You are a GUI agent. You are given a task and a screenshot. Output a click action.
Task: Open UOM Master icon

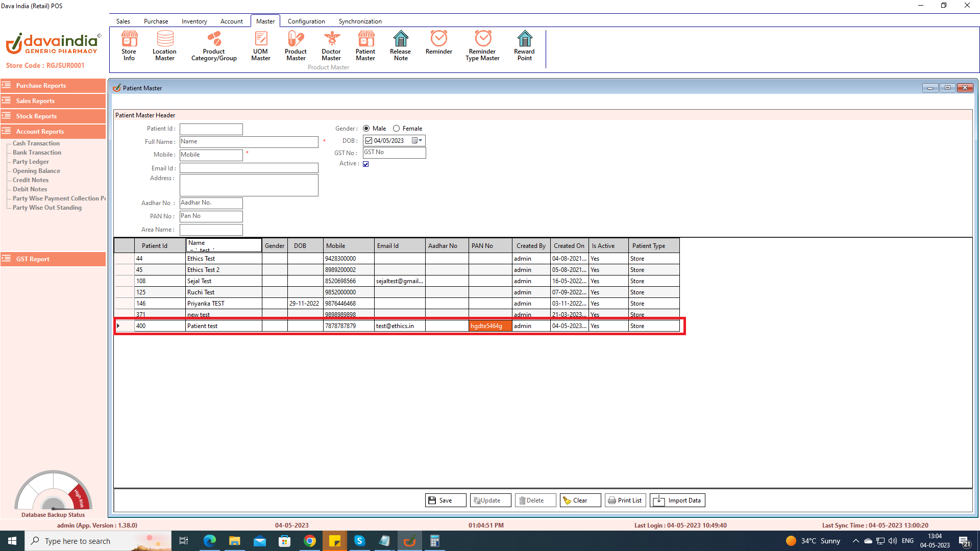click(x=260, y=45)
